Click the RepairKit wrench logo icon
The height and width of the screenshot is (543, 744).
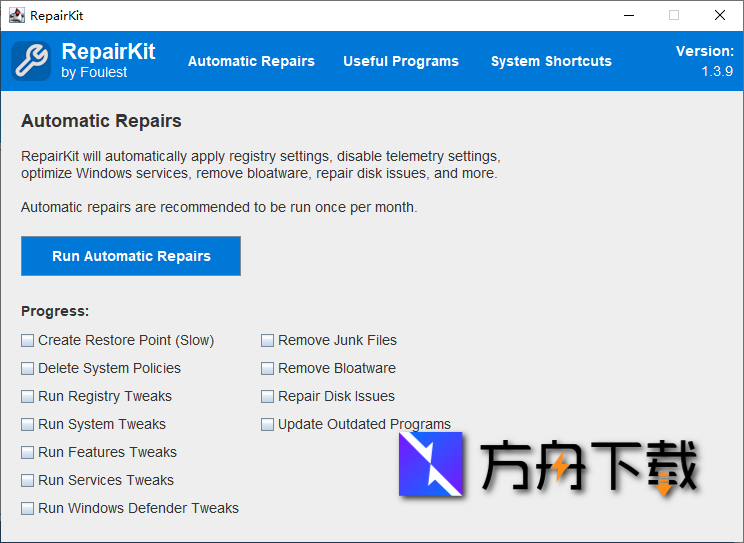[31, 61]
